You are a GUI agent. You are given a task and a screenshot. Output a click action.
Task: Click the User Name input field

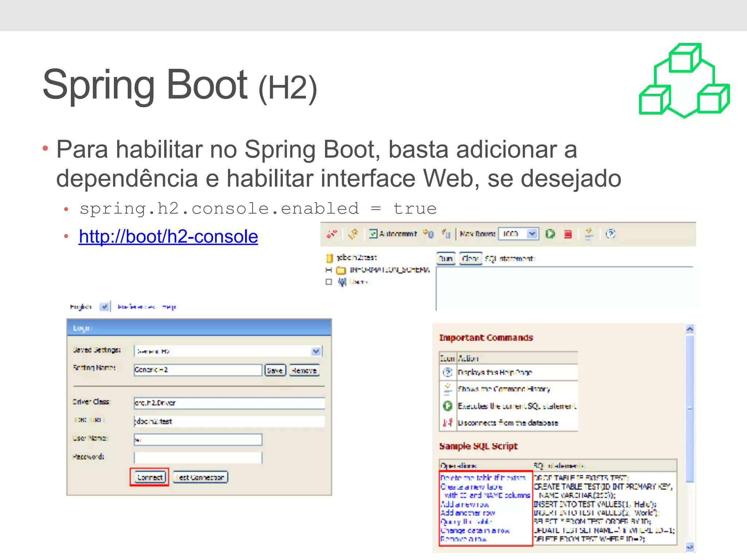point(198,440)
